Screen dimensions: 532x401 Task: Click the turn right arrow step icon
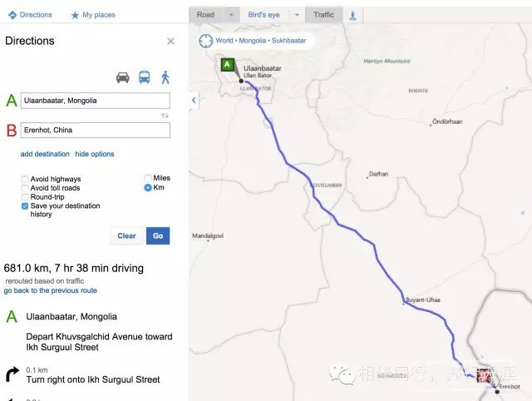[12, 374]
